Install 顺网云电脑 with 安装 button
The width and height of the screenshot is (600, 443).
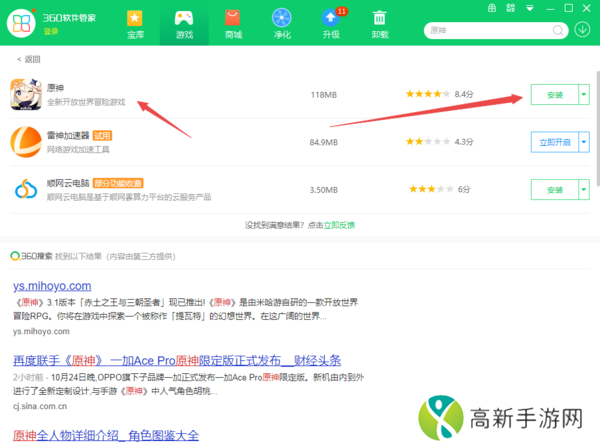[554, 190]
